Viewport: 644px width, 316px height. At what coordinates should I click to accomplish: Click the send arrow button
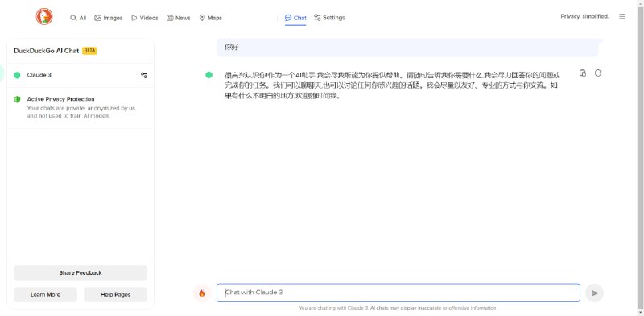click(594, 293)
